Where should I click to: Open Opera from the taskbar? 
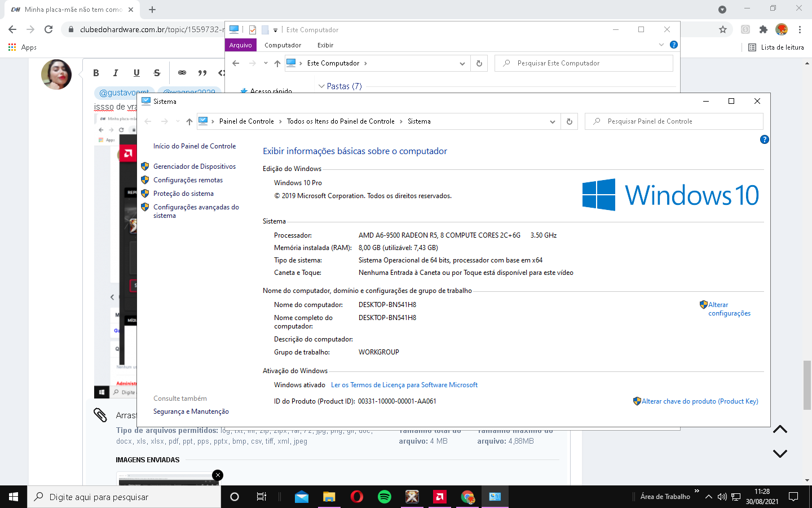(x=357, y=497)
